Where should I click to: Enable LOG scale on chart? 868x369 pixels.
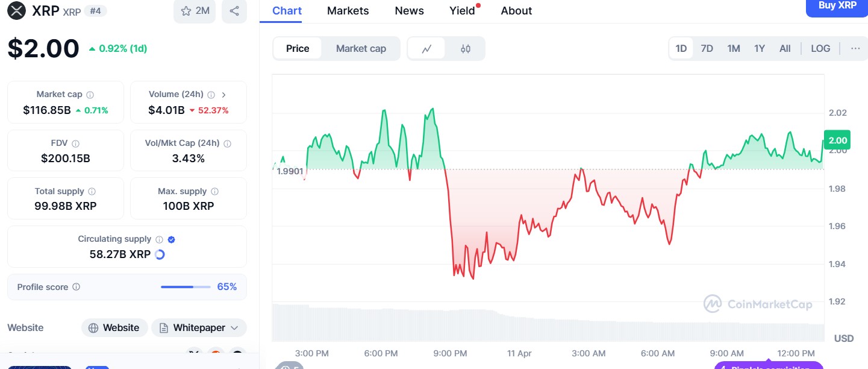(820, 49)
